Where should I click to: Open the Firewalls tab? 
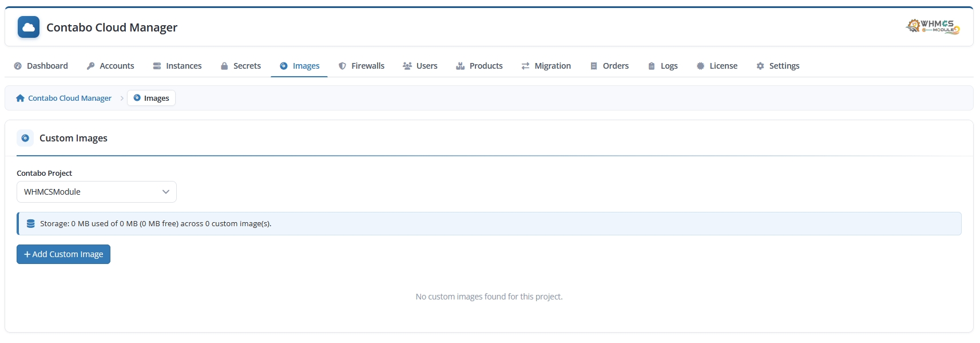(362, 66)
